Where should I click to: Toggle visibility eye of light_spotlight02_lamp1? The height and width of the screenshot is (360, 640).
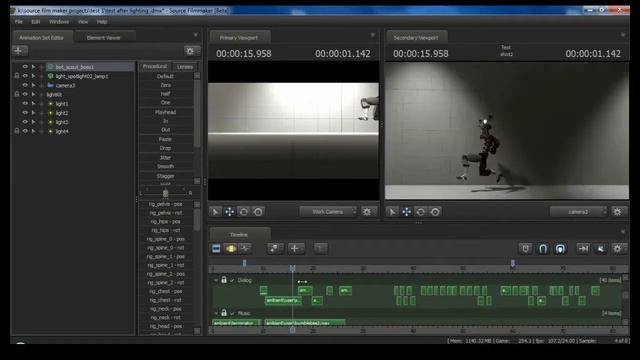pos(25,76)
